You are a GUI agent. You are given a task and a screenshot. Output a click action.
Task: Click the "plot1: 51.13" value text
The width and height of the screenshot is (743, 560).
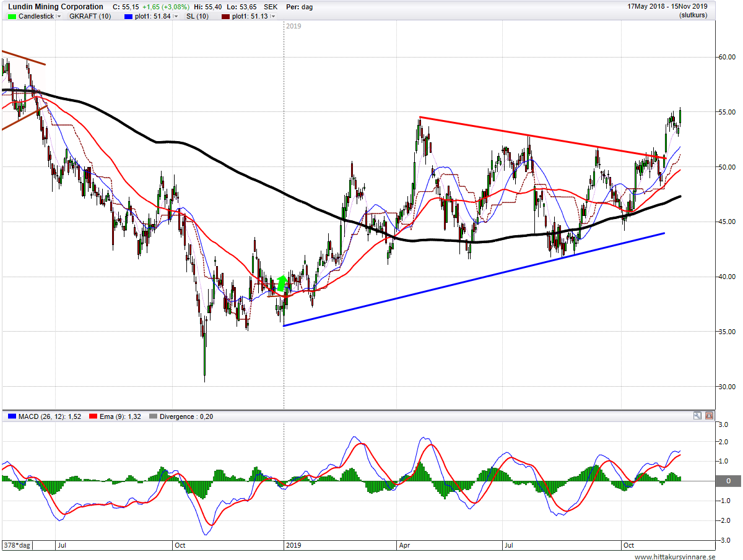pos(250,16)
